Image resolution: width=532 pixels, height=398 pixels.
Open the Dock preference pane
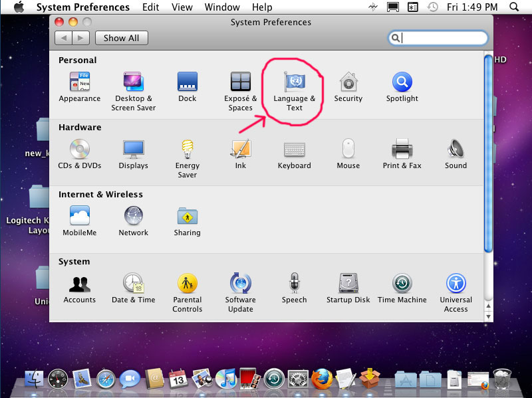[x=188, y=87]
